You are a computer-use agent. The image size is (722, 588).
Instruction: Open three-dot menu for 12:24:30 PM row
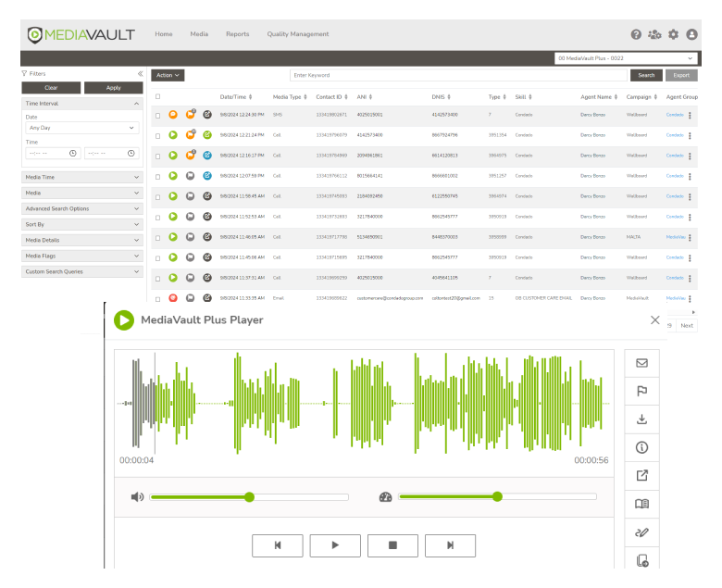[x=690, y=115]
